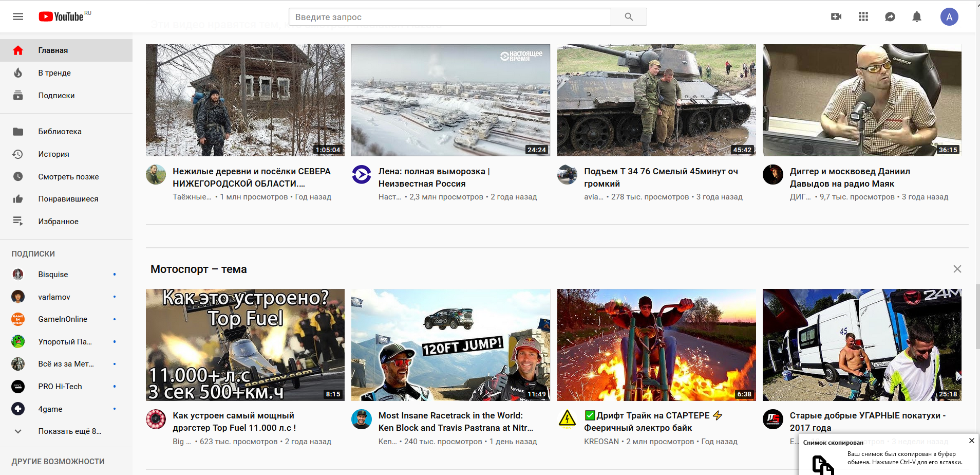Open the Мотоспорт – тема heading
This screenshot has height=475, width=980.
click(x=199, y=269)
